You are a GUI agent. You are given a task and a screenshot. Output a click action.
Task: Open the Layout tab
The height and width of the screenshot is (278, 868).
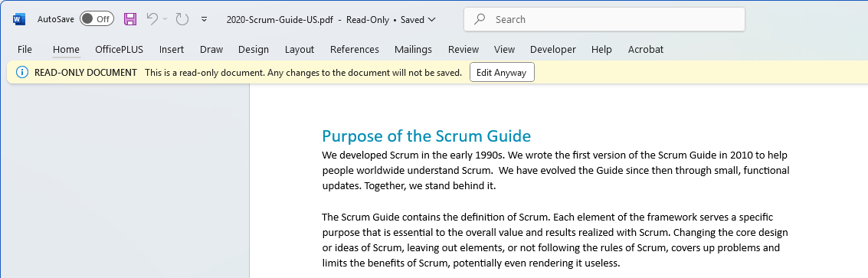300,49
